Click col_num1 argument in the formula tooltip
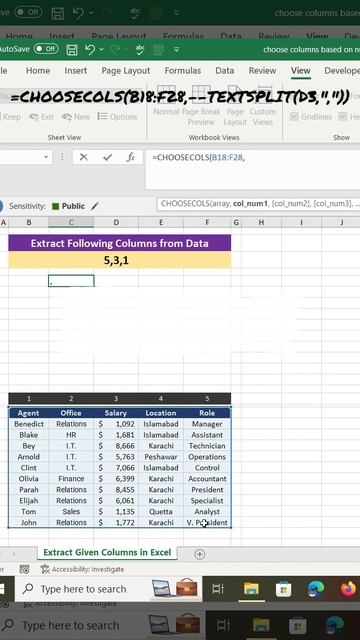This screenshot has height=640, width=360. coord(250,204)
